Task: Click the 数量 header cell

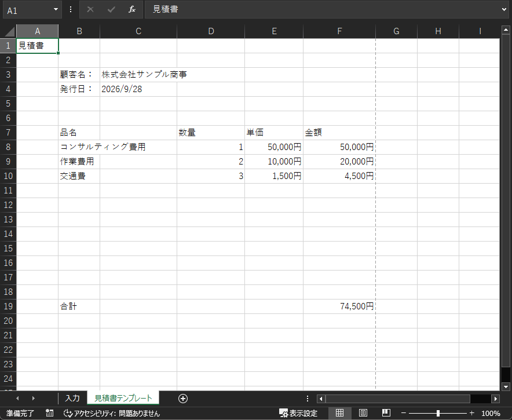Action: point(211,133)
